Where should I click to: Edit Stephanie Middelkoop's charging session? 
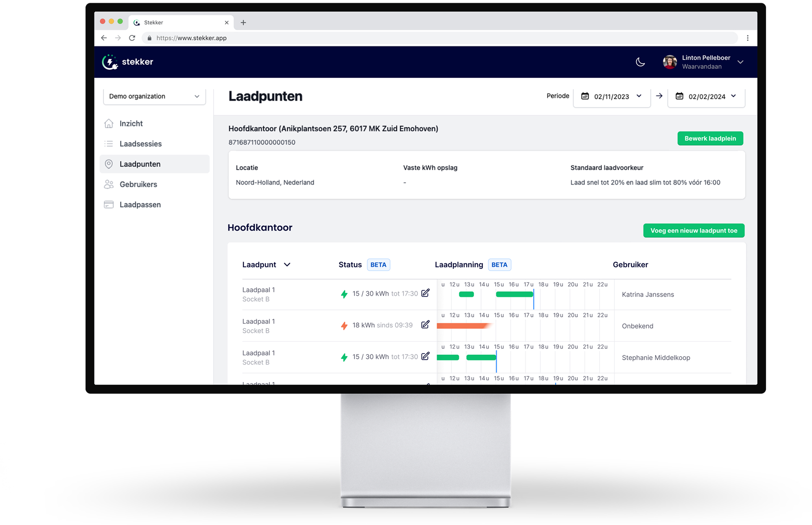click(425, 356)
